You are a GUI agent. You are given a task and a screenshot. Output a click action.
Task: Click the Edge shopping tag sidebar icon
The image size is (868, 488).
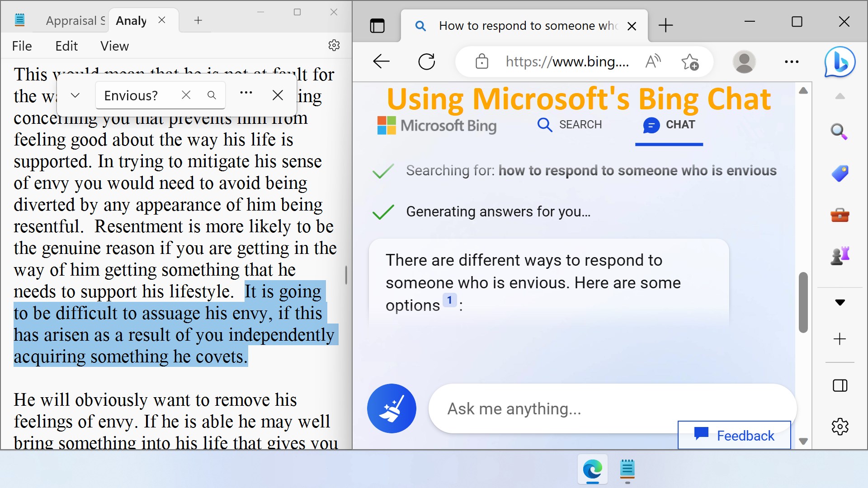pos(840,174)
